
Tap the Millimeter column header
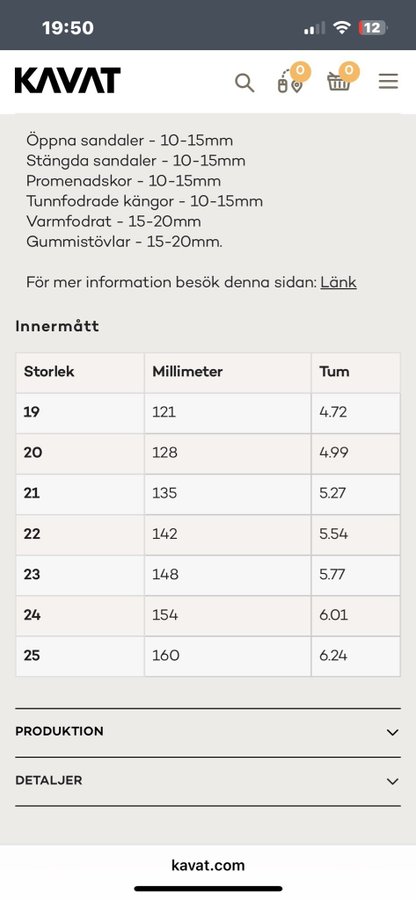[x=188, y=371]
